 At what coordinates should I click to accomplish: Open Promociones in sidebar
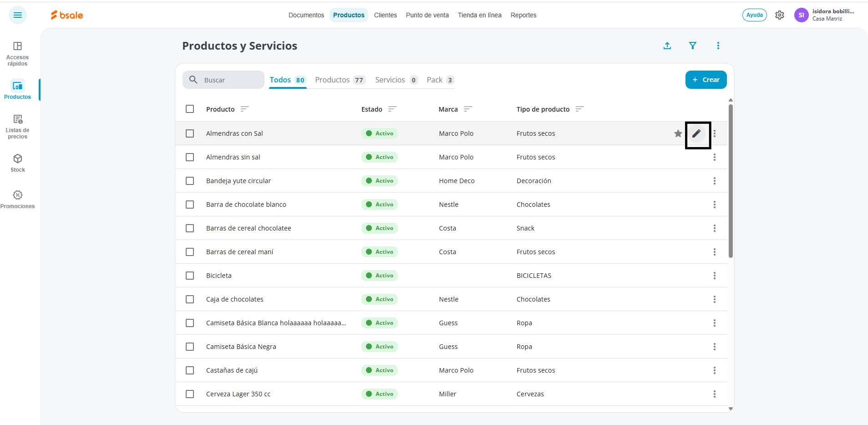coord(18,200)
